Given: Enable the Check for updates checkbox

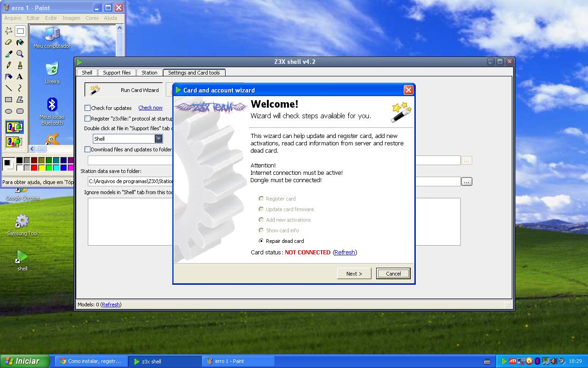Looking at the screenshot, I should (87, 108).
